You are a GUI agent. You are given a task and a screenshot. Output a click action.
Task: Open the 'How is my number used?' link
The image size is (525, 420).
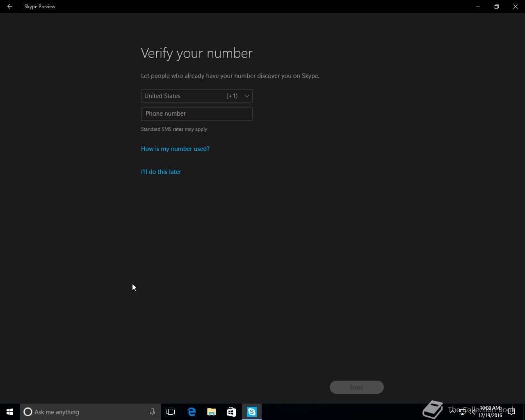(x=175, y=149)
